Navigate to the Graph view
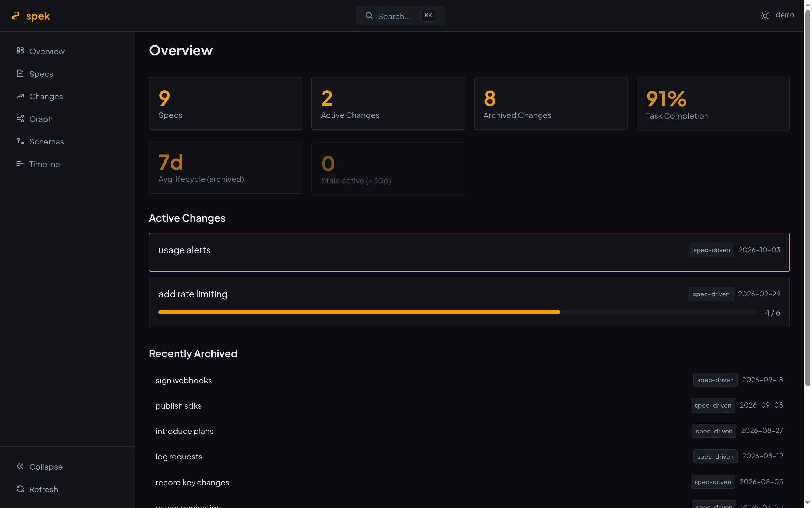This screenshot has width=812, height=508. tap(67, 119)
